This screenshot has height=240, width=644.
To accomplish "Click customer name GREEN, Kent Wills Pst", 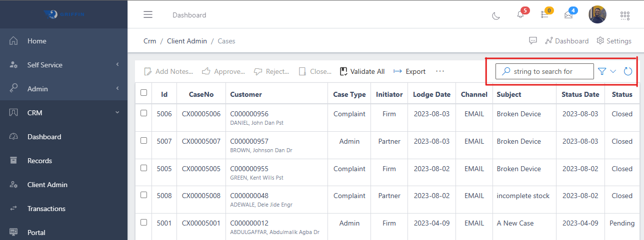I will pyautogui.click(x=257, y=177).
